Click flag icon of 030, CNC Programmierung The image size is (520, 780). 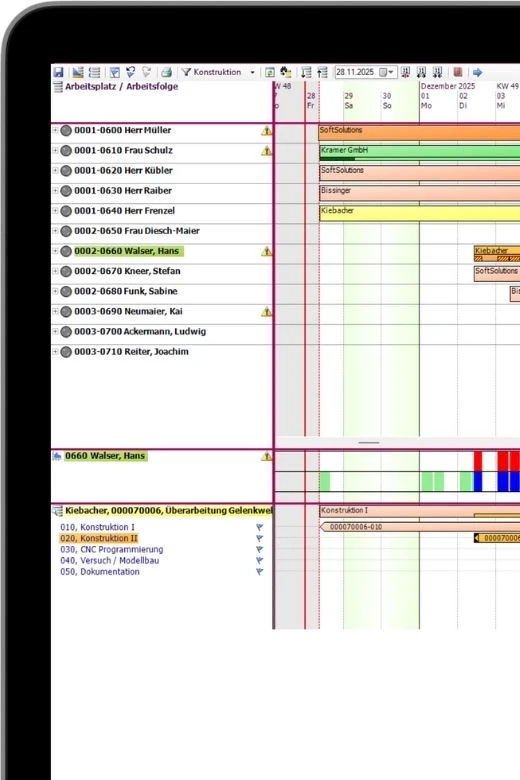click(x=259, y=550)
